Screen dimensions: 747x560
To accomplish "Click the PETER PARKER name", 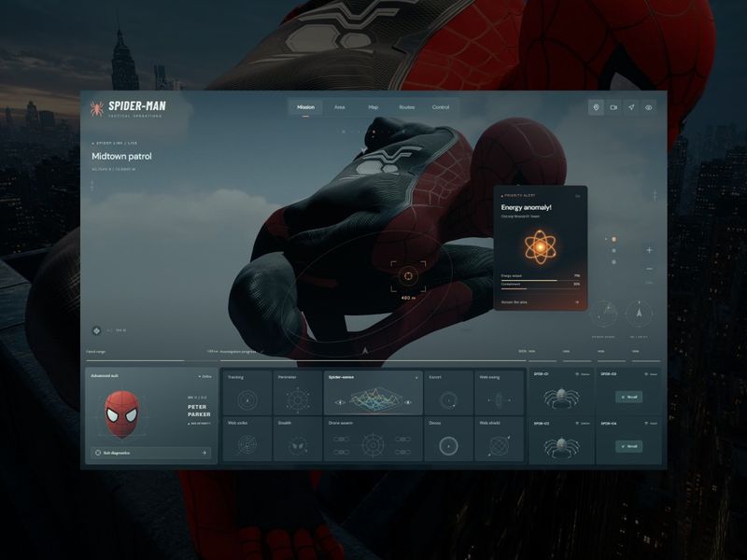I will 199,411.
